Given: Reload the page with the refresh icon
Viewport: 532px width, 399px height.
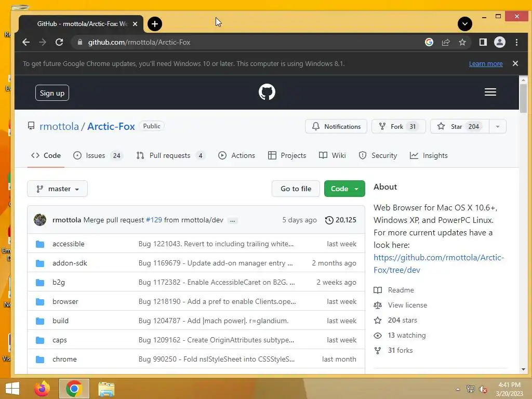Looking at the screenshot, I should click(59, 42).
